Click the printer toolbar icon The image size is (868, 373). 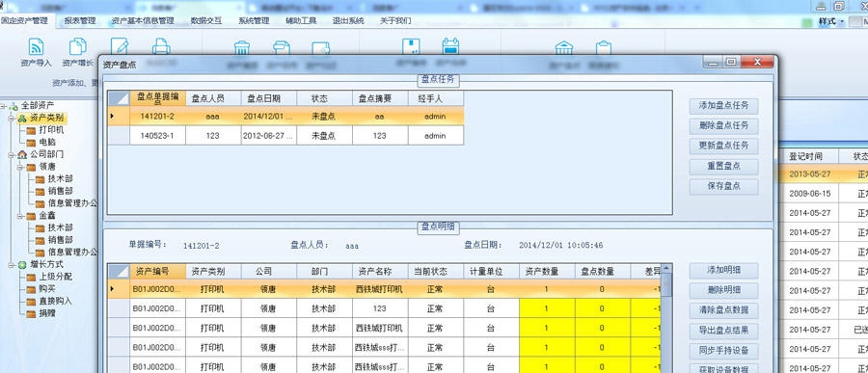click(x=161, y=46)
